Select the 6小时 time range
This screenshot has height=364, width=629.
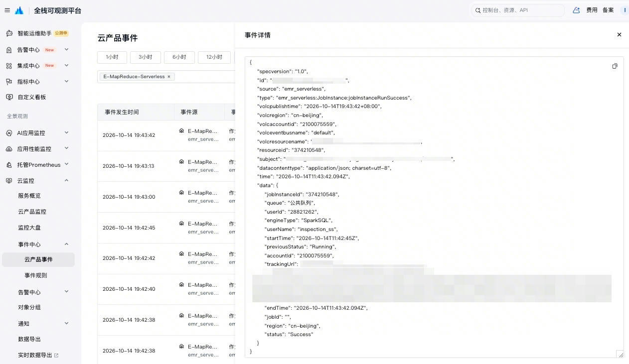(x=179, y=57)
